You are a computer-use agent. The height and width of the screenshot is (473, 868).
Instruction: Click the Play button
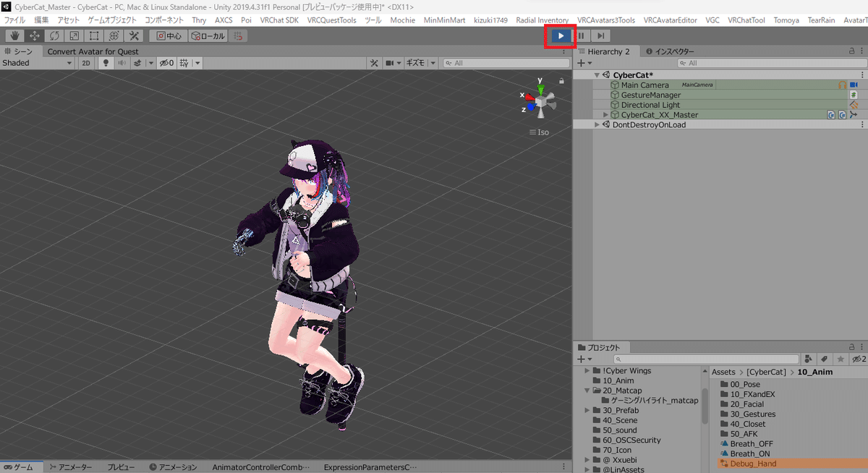(560, 35)
